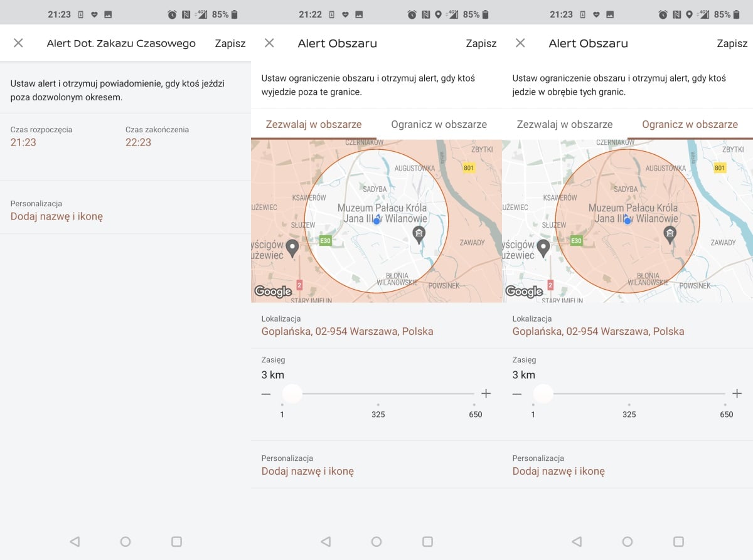Save the Ogranicz w obszarze alert with Zapisz
The width and height of the screenshot is (753, 560).
(732, 43)
